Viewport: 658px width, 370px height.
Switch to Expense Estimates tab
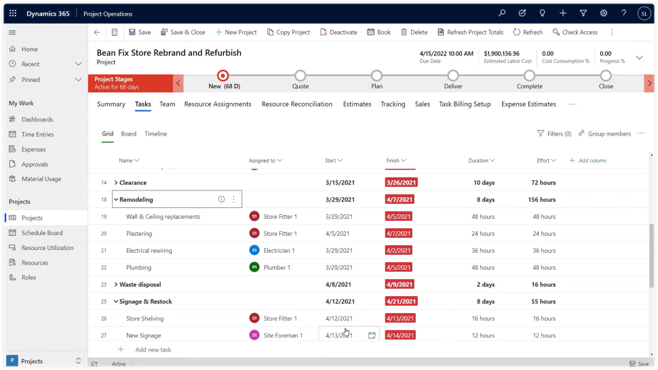click(x=528, y=104)
